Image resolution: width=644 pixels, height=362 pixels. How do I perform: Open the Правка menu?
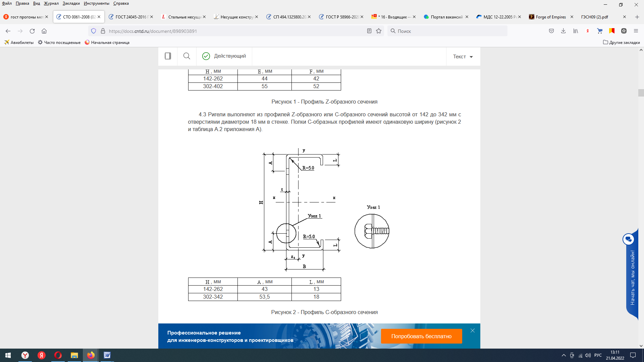click(x=22, y=3)
